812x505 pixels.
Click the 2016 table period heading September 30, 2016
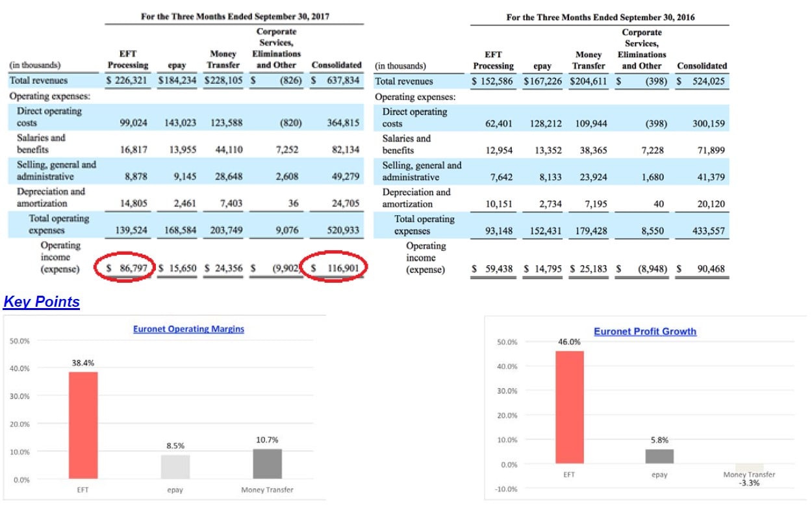[599, 18]
